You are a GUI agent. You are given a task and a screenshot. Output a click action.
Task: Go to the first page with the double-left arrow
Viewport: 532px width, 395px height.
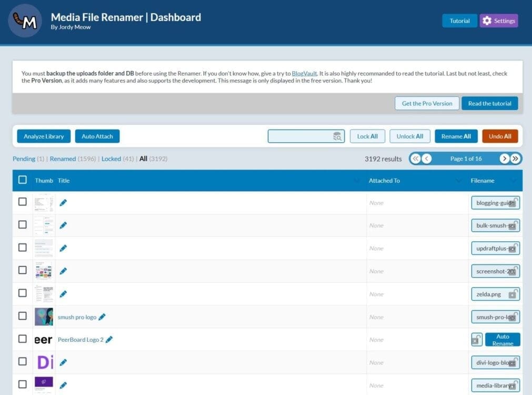[x=416, y=159]
